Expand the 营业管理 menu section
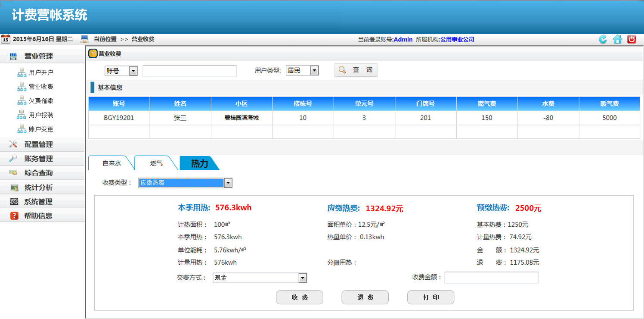This screenshot has height=319, width=644. 43,56
